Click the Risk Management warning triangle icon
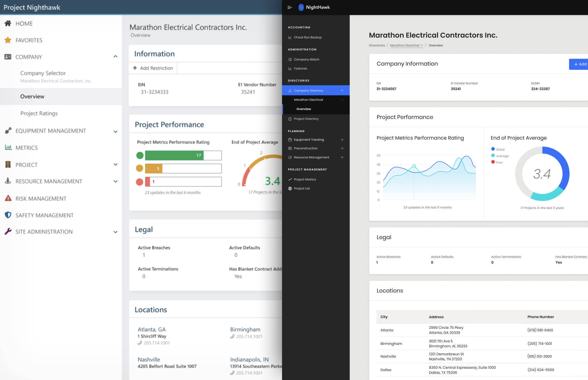 point(8,198)
